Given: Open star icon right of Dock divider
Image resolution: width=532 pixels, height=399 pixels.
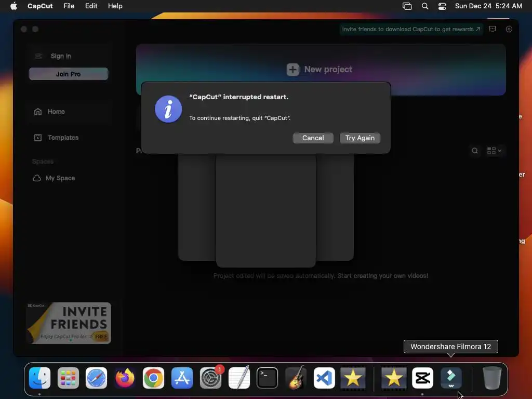Looking at the screenshot, I should click(394, 378).
